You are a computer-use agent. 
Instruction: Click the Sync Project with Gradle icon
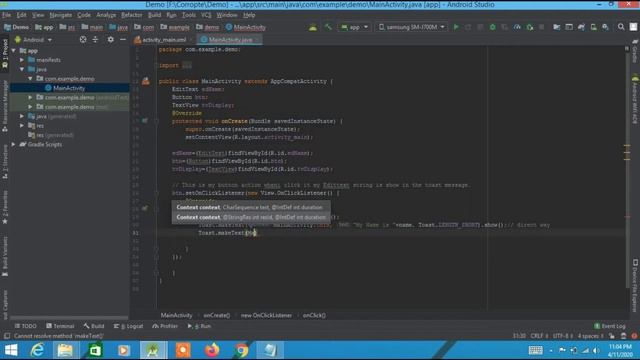[581, 27]
